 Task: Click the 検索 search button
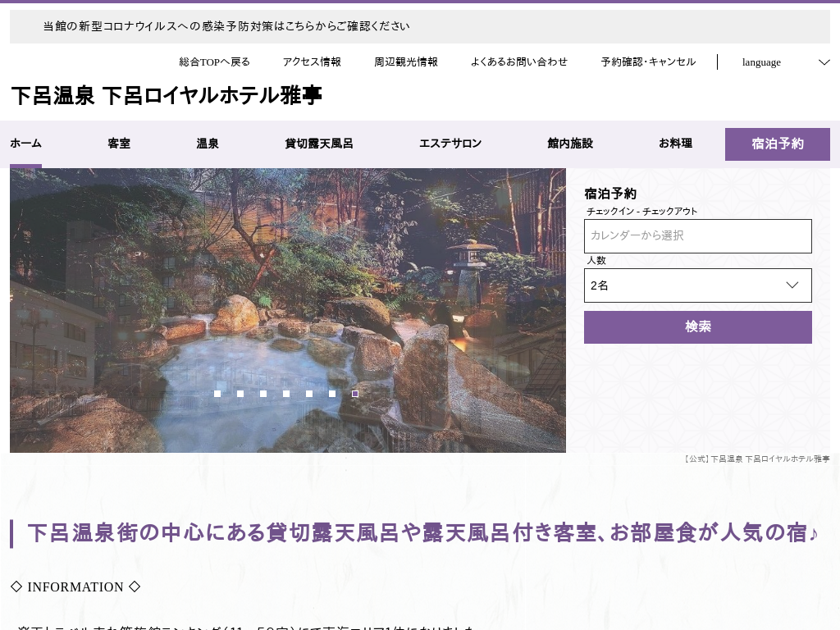pyautogui.click(x=697, y=326)
